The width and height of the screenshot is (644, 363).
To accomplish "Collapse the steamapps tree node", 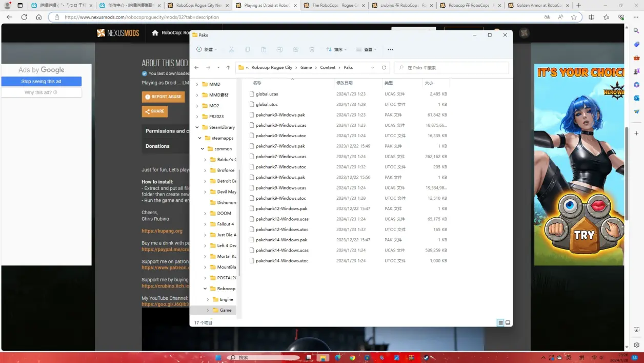I will pyautogui.click(x=200, y=138).
